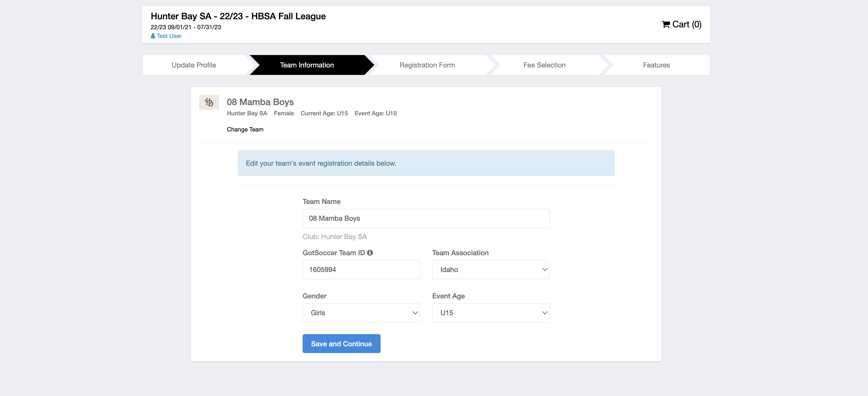The height and width of the screenshot is (396, 868).
Task: Click the Gender field label
Action: (314, 296)
